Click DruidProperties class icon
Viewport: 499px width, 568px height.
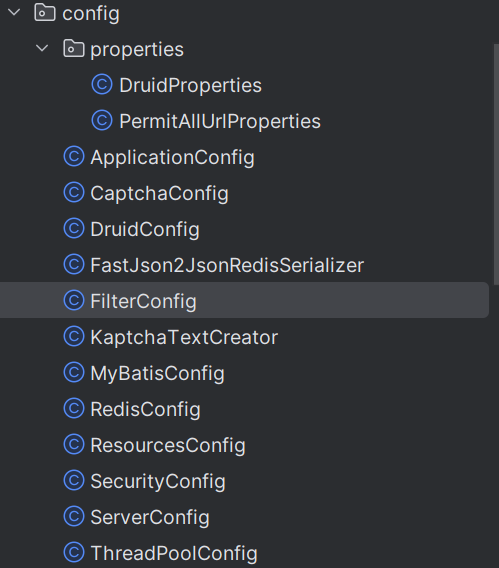point(102,84)
